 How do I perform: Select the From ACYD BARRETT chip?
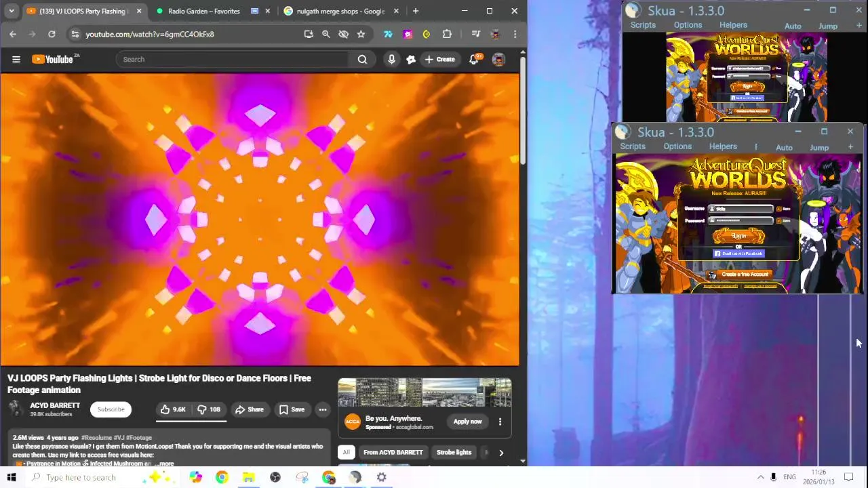pyautogui.click(x=393, y=453)
